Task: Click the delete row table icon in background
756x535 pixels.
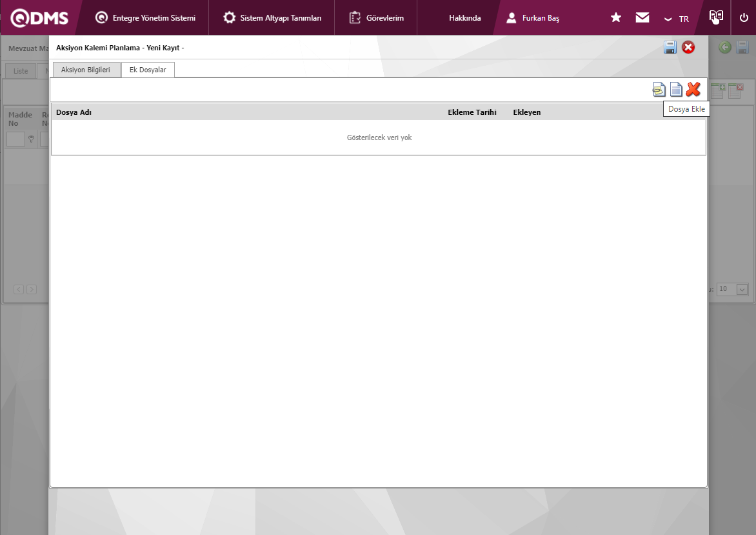Action: coord(735,91)
